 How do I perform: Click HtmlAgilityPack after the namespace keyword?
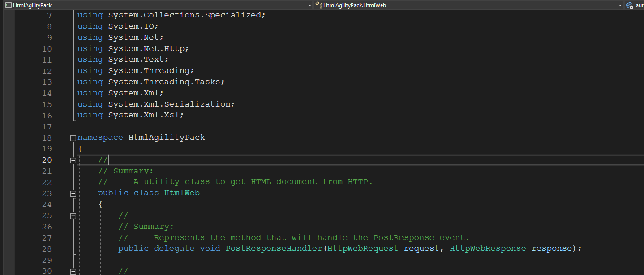click(167, 137)
